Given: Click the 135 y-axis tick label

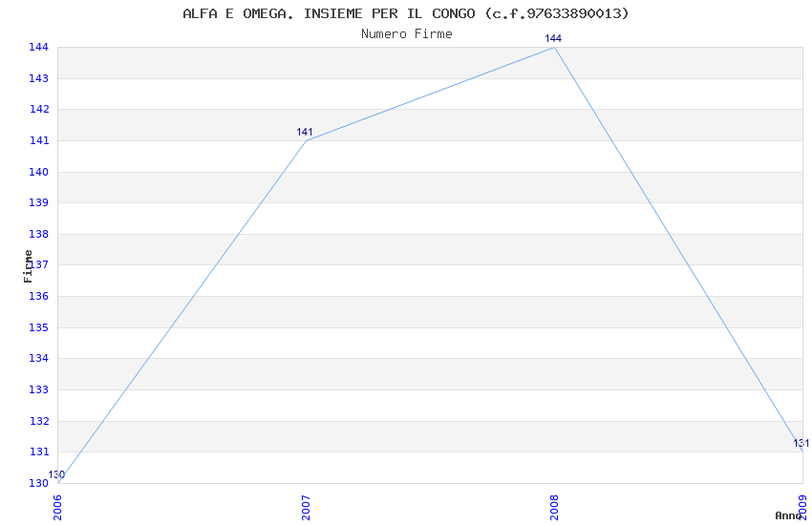Looking at the screenshot, I should [38, 328].
